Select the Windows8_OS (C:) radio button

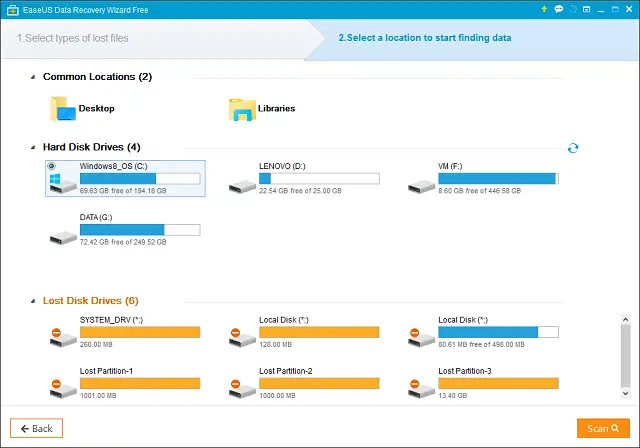point(51,166)
